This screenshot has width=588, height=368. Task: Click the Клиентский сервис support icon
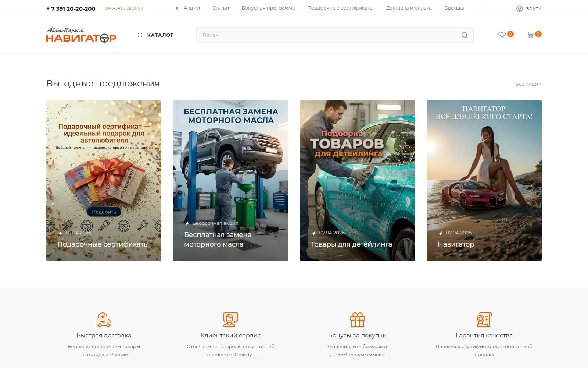click(x=230, y=320)
